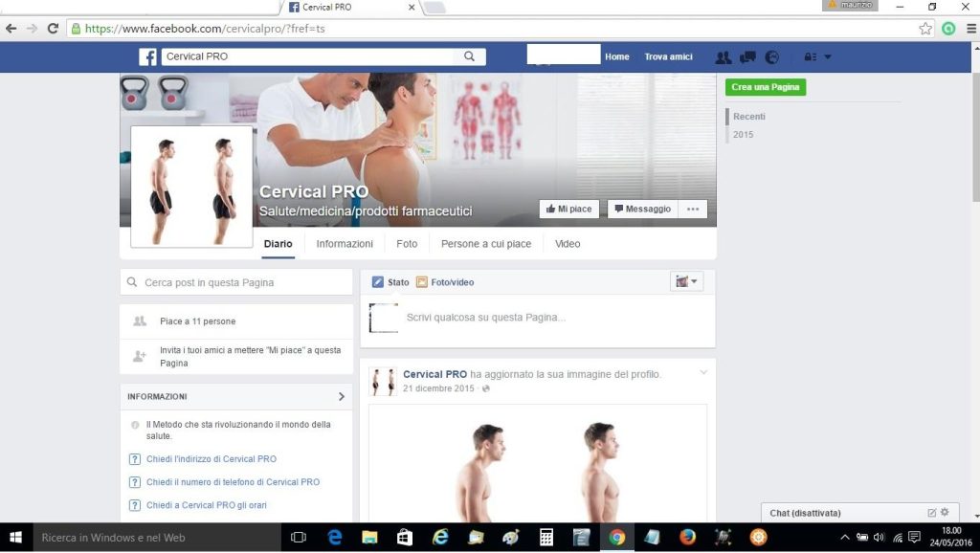Screen dimensions: 980x553
Task: Open Firefox from the taskbar
Action: tap(687, 538)
